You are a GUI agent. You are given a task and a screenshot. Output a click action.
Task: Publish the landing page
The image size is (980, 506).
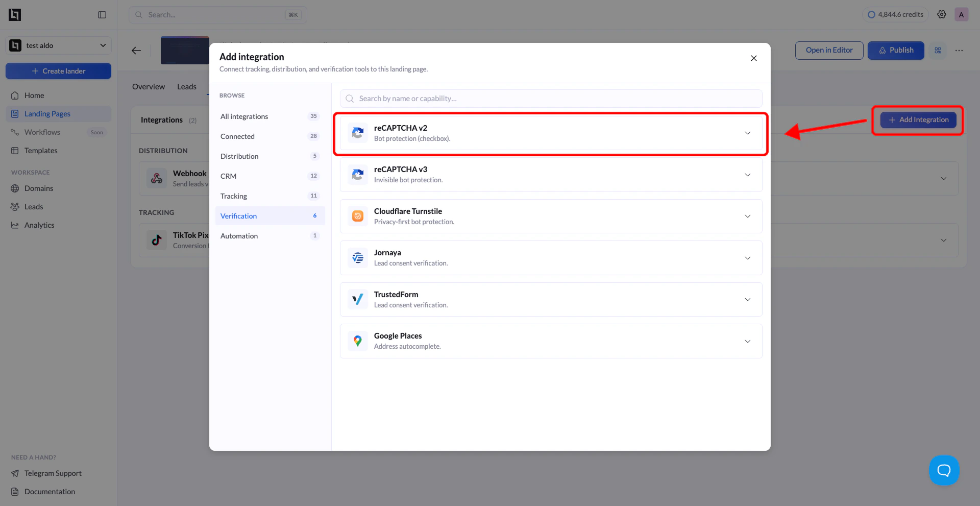pos(896,50)
